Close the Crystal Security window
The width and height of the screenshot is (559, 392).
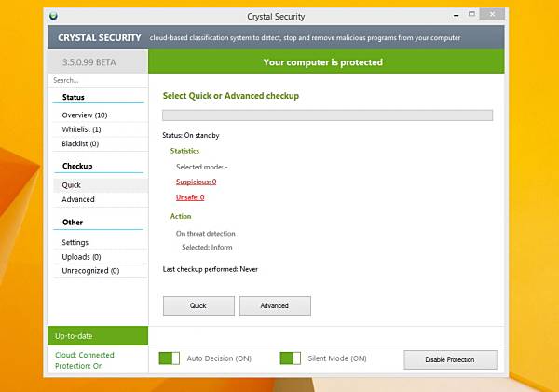492,14
